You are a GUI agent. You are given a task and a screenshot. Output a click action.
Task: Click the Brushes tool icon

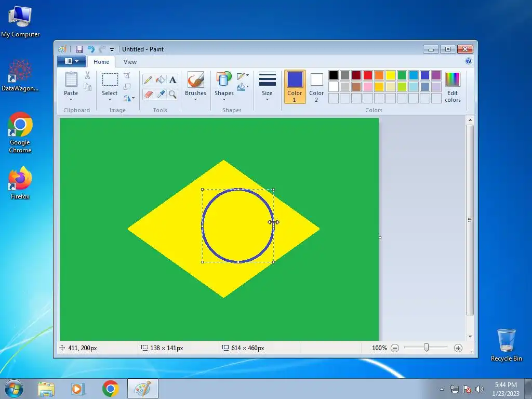click(x=196, y=79)
